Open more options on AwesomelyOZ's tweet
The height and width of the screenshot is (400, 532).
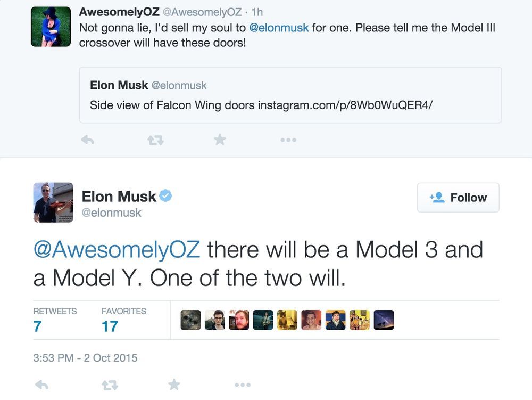(288, 140)
